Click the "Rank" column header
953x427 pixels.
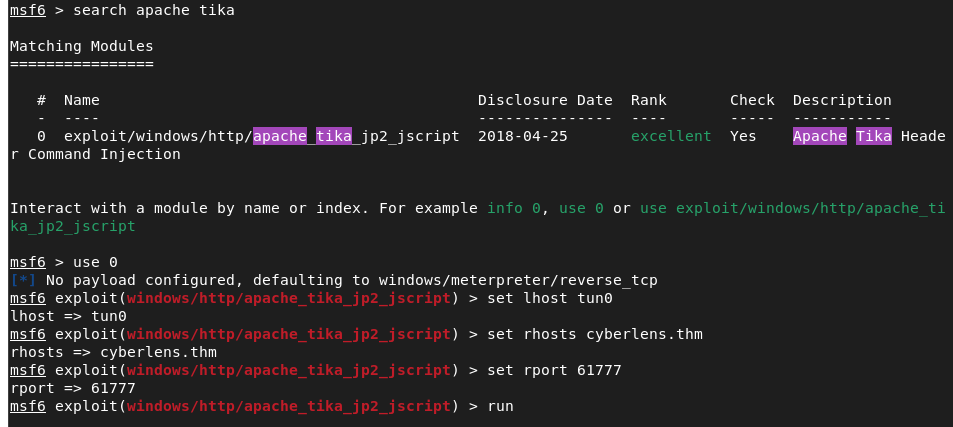click(649, 100)
